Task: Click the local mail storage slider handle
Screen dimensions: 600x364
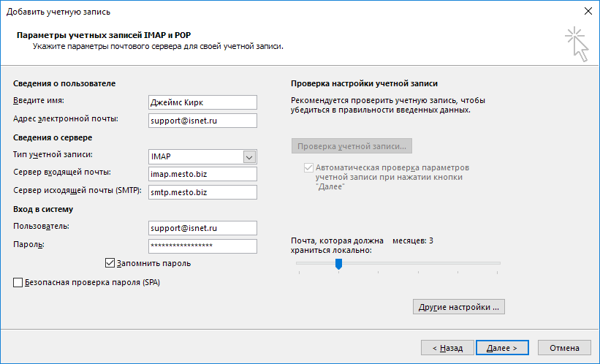Action: 338,264
